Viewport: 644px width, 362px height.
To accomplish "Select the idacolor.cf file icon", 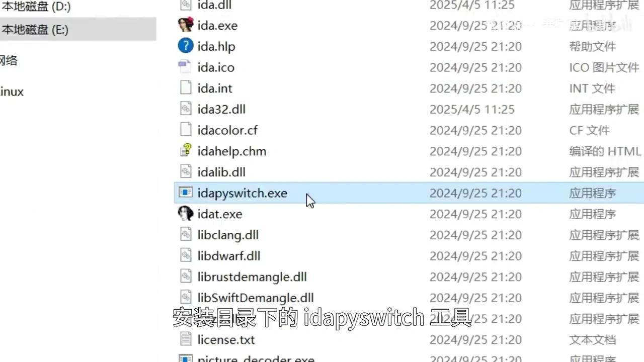I will [x=186, y=130].
